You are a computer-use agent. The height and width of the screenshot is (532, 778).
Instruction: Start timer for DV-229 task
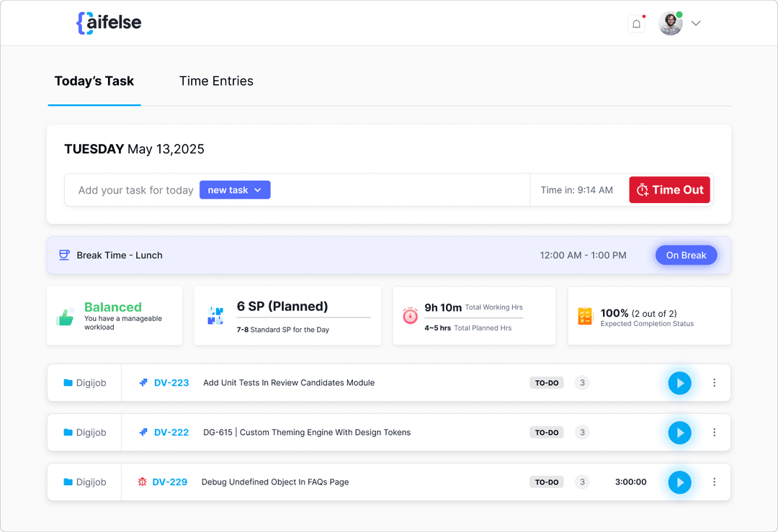(x=679, y=482)
